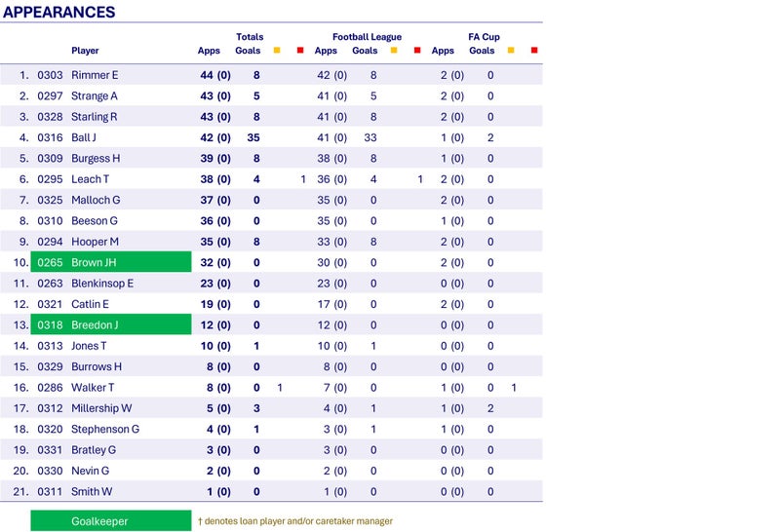Select the green Goalkeeper legend box
This screenshot has height=532, width=780.
111,520
